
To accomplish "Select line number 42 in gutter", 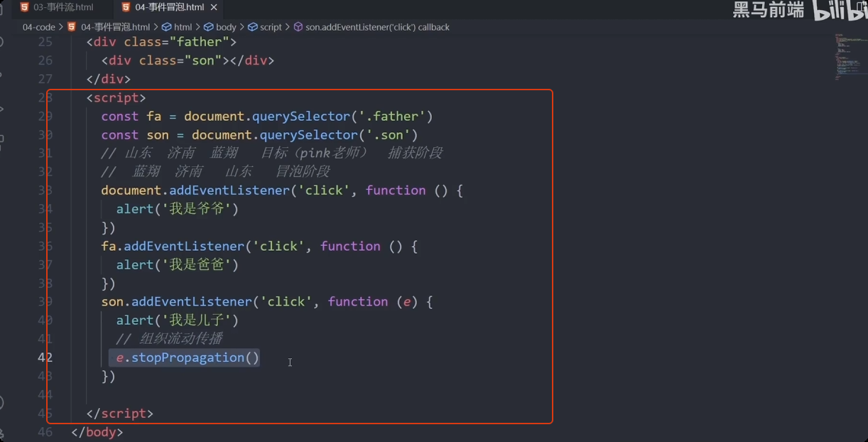I will (45, 357).
